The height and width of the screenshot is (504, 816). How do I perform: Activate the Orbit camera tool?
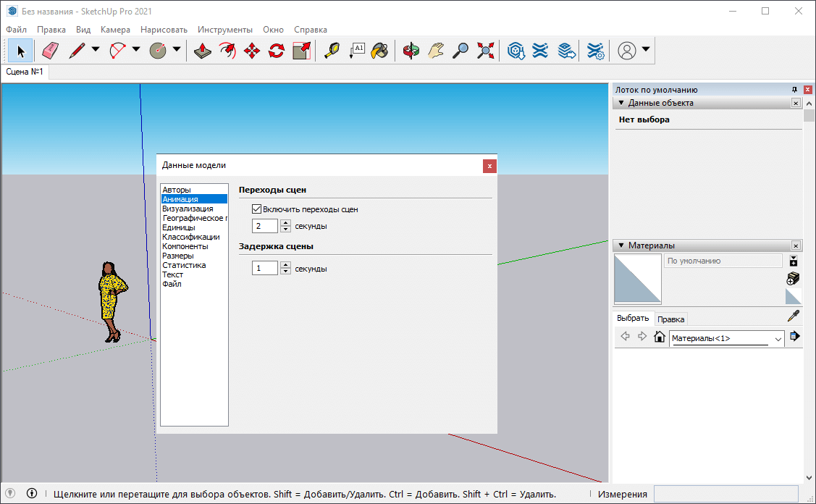411,51
